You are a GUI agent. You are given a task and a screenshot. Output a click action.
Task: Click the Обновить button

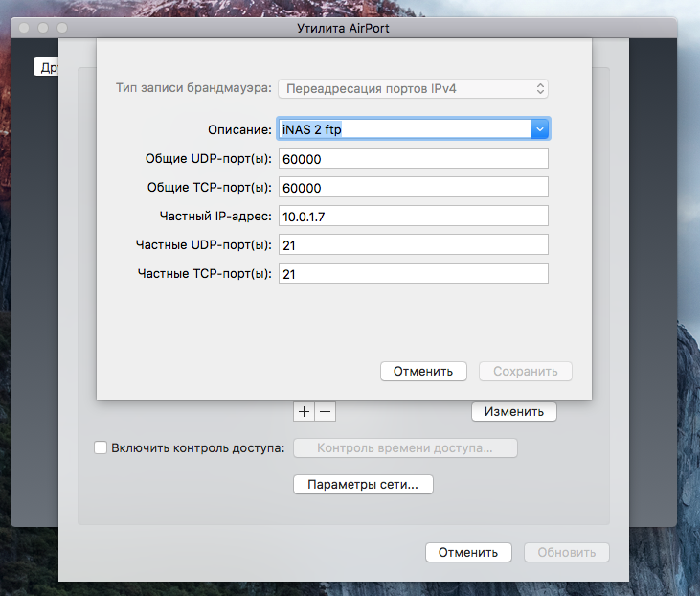pyautogui.click(x=567, y=553)
